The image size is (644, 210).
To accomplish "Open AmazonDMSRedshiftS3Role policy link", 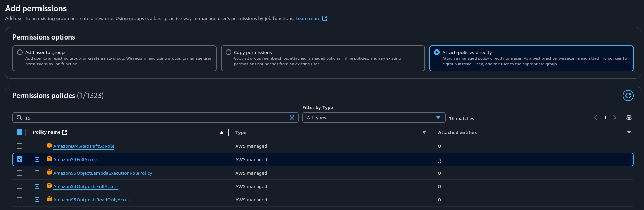I will point(84,146).
